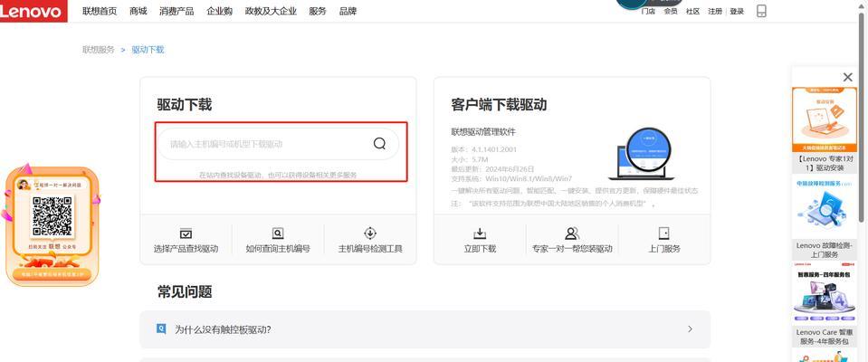
Task: Click 联想服务 in the breadcrumb
Action: 99,49
